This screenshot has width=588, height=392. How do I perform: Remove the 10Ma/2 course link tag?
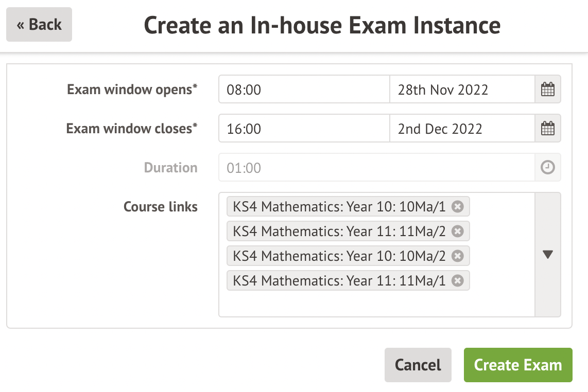[x=457, y=256]
